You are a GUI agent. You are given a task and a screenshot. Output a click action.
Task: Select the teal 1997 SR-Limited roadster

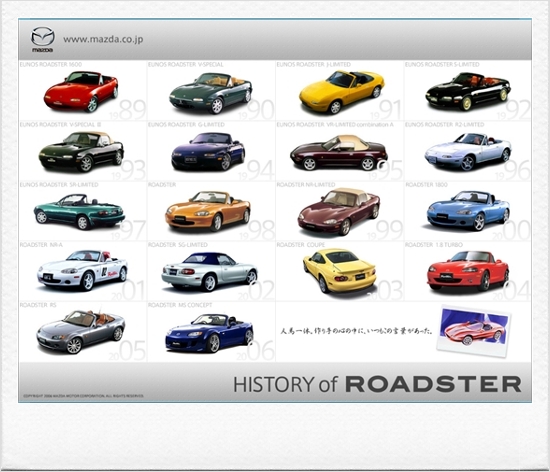[79, 211]
